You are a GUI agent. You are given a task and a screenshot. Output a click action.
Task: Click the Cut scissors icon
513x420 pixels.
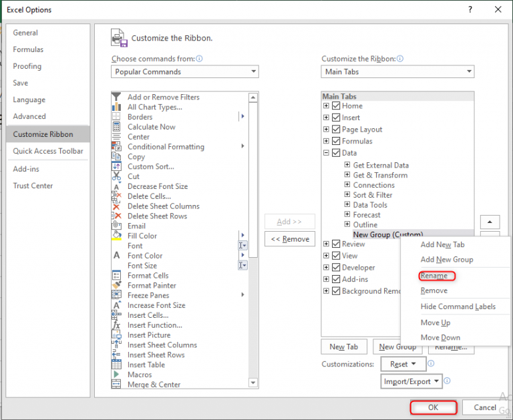coord(116,176)
